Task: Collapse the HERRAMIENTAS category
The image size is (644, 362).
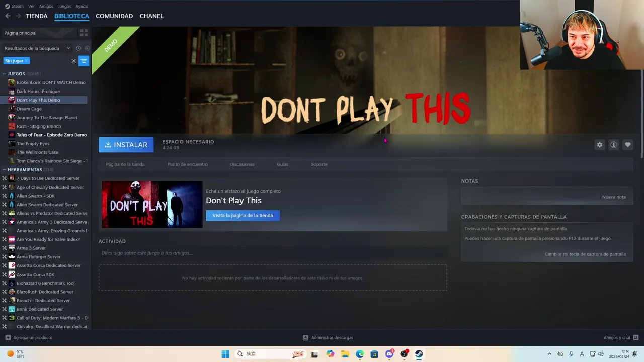Action: [x=5, y=170]
